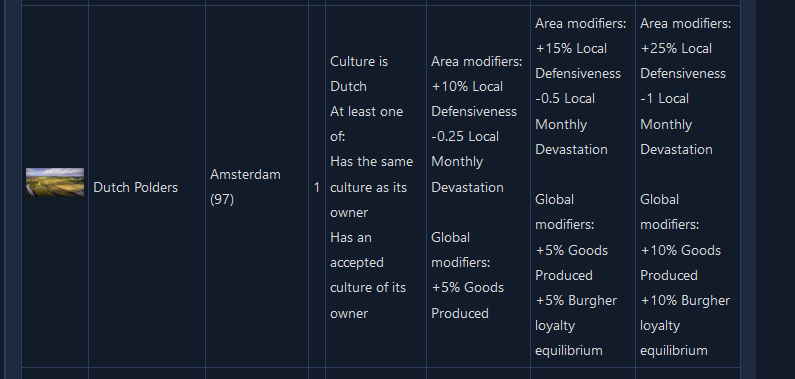Click the Dutch Polders name text
This screenshot has height=379, width=795.
(135, 187)
